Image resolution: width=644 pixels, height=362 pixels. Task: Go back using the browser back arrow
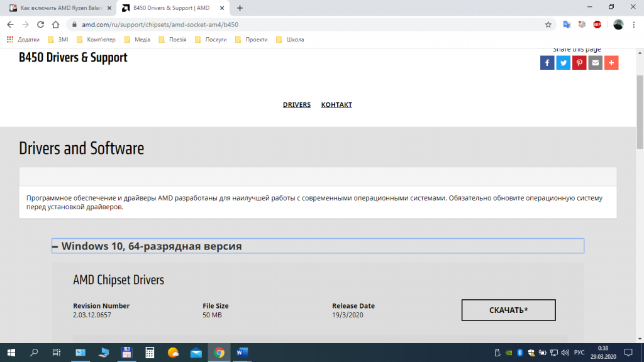(9, 25)
